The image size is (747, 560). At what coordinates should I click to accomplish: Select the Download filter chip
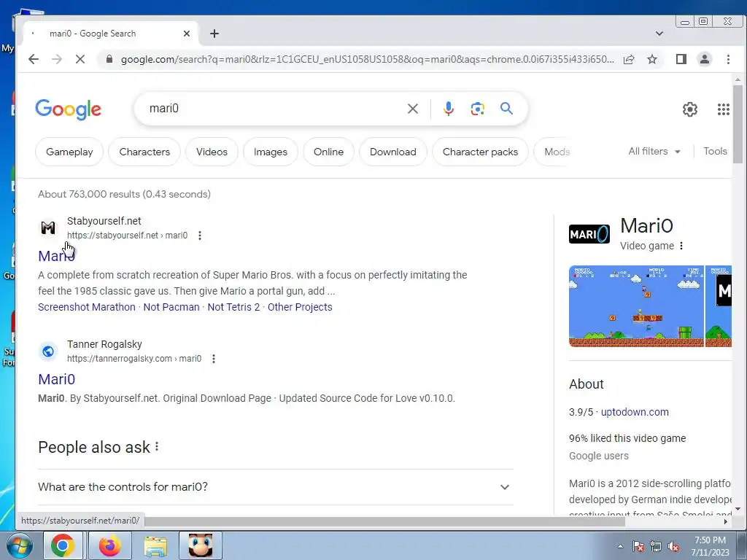pyautogui.click(x=392, y=152)
